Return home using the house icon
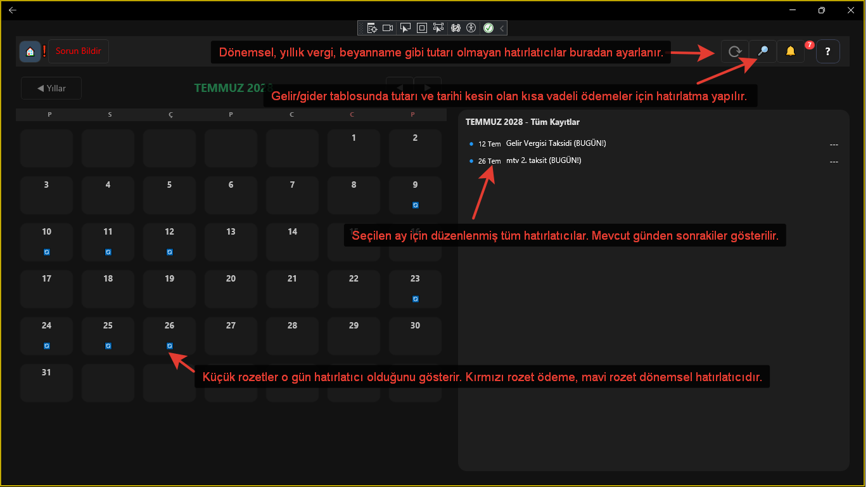Screen dimensions: 868x487 [30, 51]
